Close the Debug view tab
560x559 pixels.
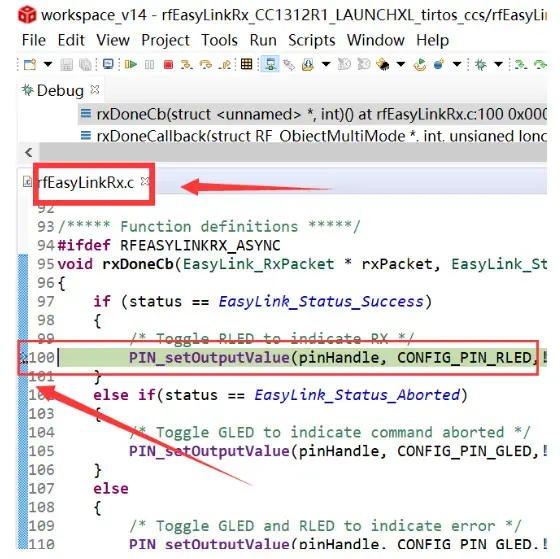[95, 89]
